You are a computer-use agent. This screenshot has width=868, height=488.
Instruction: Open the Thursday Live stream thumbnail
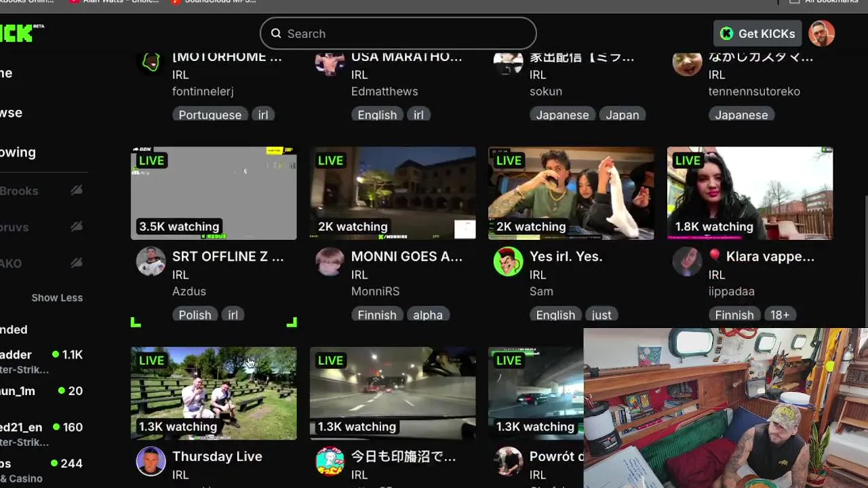point(214,393)
